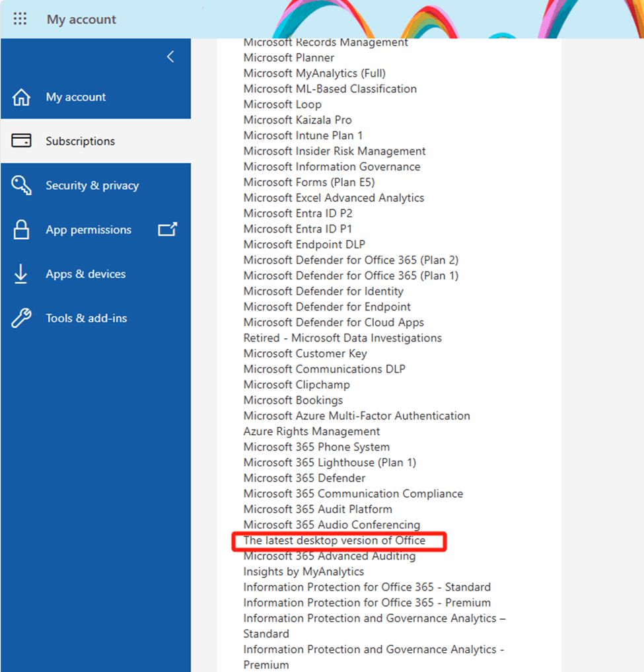644x672 pixels.
Task: Click 'Microsoft Defender for Endpoint' entry
Action: (x=327, y=307)
